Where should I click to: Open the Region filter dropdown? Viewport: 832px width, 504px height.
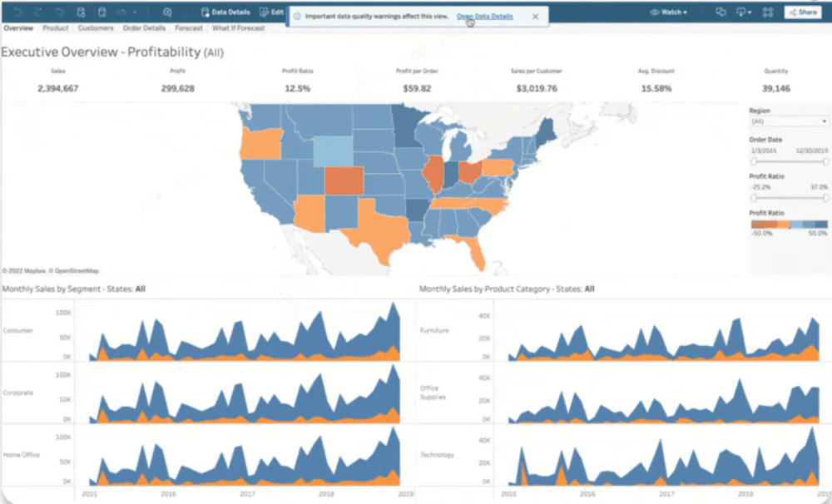(789, 121)
